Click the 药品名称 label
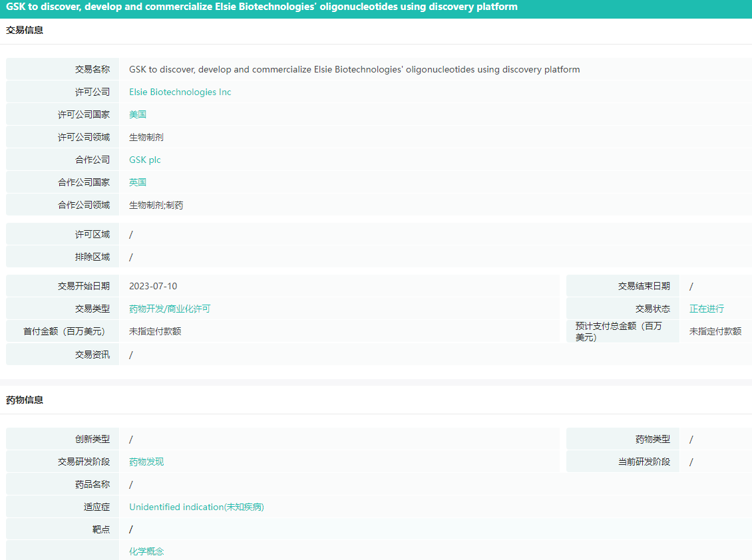Screen dimensions: 752x560 click(x=92, y=484)
